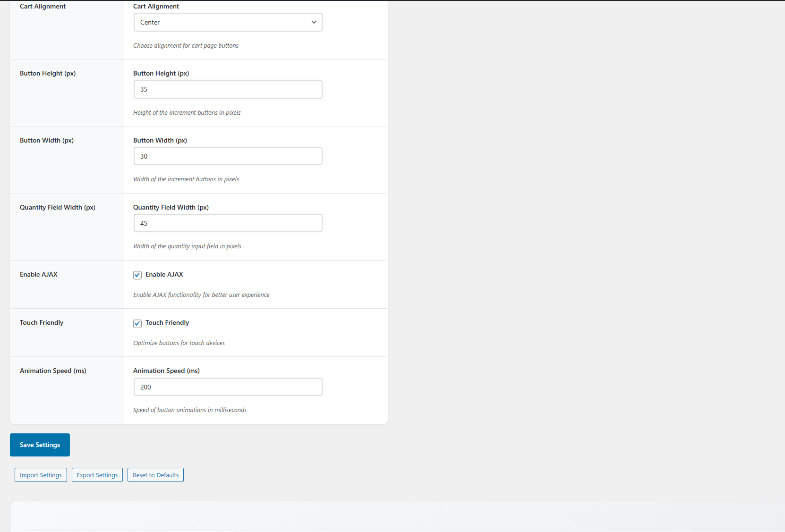
Task: Click the Button Height (px) label above its field
Action: tap(161, 73)
